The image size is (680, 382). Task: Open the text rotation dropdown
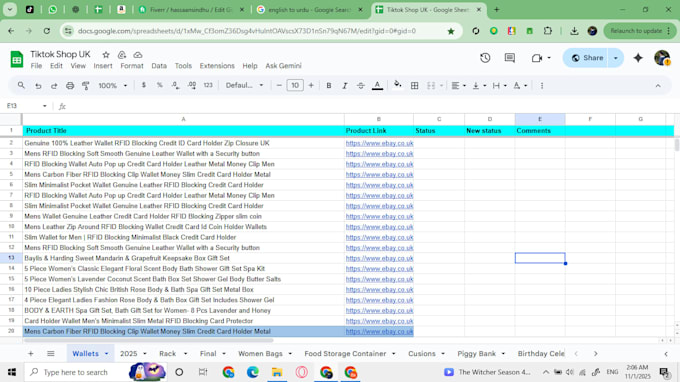pyautogui.click(x=520, y=85)
